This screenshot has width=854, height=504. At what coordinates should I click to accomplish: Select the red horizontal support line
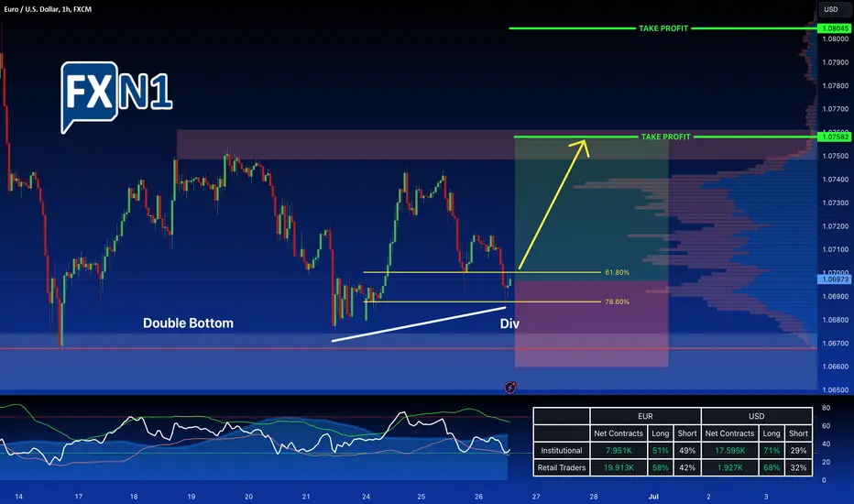[409, 349]
